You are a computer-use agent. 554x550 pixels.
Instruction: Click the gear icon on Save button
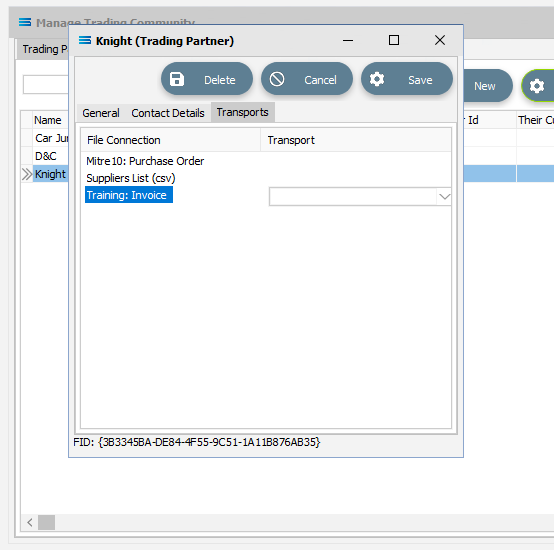click(x=377, y=79)
